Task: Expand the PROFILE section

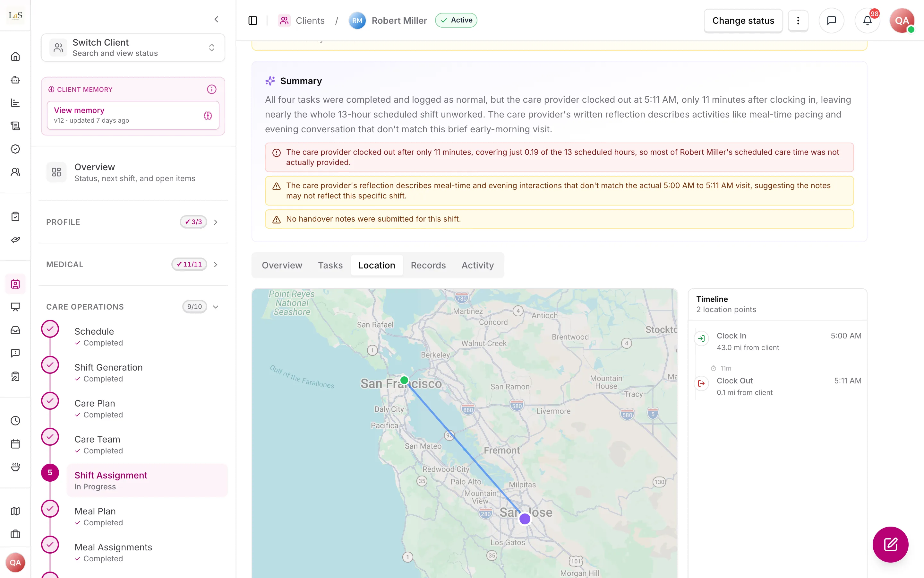Action: 133,222
